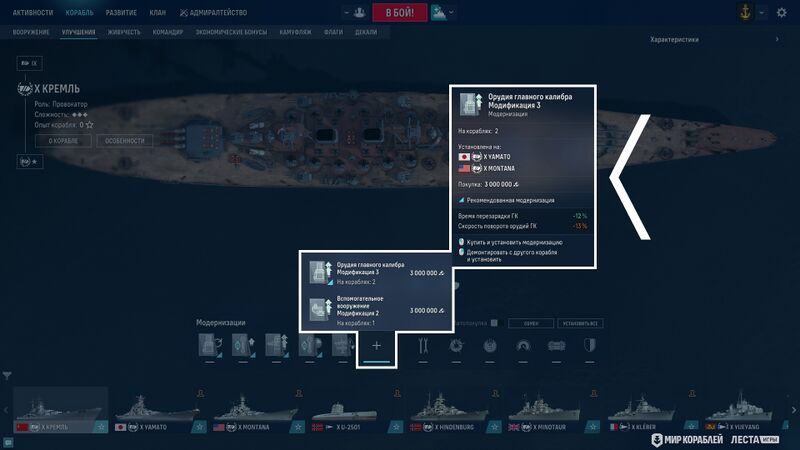Select X MONTANA in the ship carousel
This screenshot has width=800, height=450.
coord(258,410)
